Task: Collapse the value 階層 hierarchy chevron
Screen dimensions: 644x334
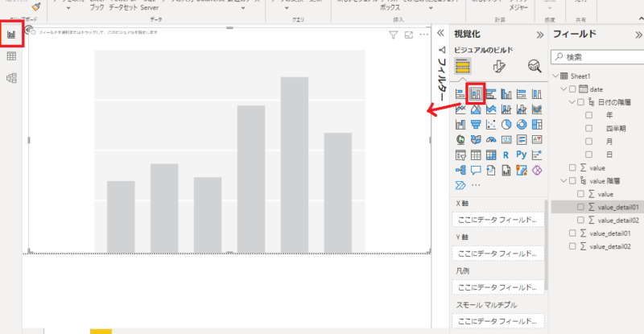Action: point(564,181)
